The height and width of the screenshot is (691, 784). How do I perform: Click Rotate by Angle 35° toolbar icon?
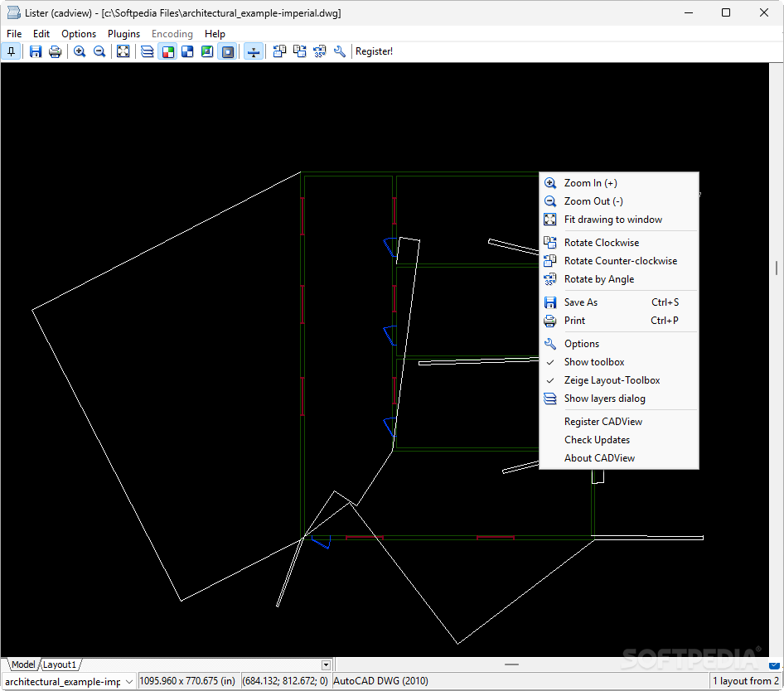click(320, 51)
